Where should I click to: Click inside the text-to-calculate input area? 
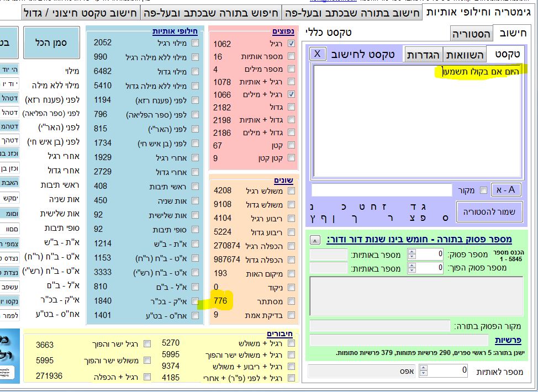pyautogui.click(x=417, y=121)
